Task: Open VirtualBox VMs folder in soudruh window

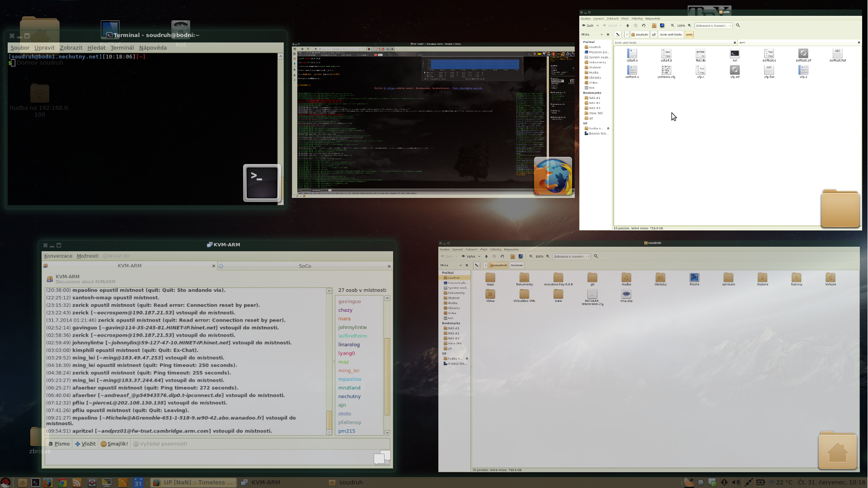Action: pyautogui.click(x=524, y=296)
